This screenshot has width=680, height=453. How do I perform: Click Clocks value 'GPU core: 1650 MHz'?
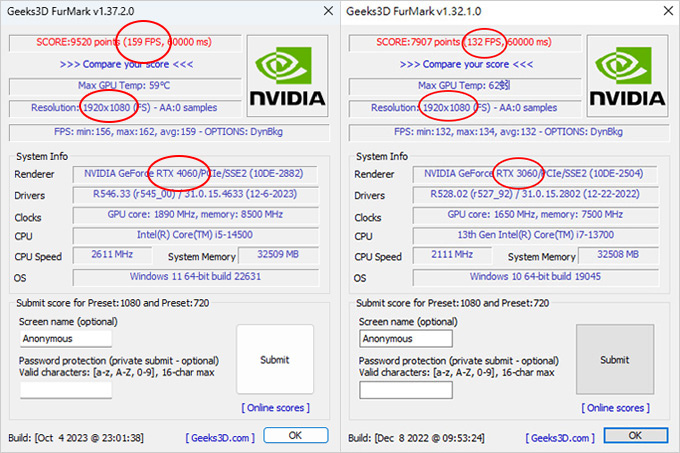tap(535, 215)
